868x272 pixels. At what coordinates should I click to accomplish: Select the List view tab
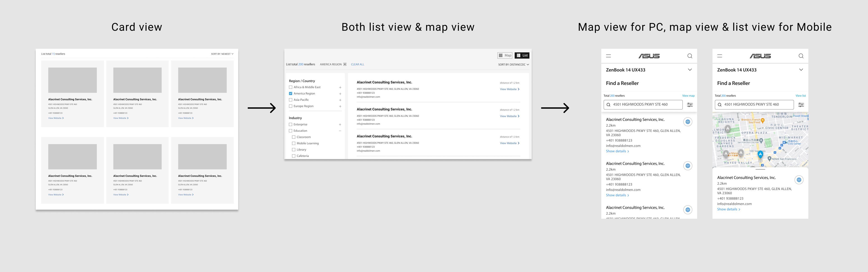[522, 56]
